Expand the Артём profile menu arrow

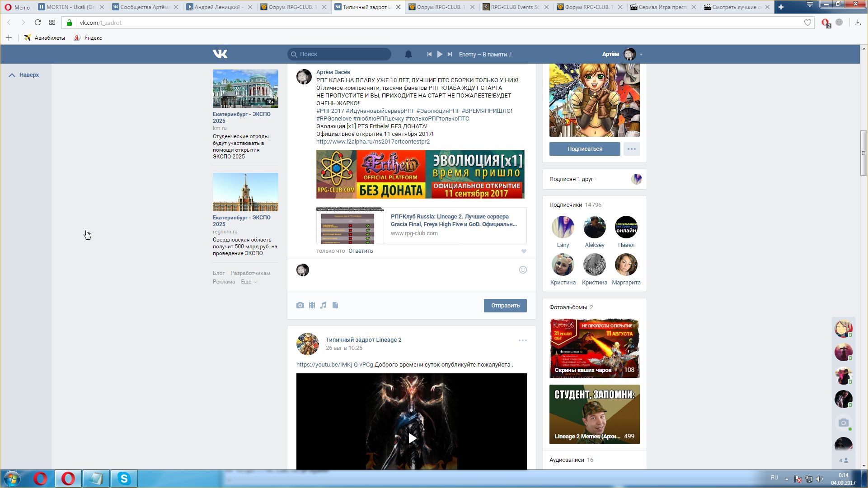coord(641,55)
